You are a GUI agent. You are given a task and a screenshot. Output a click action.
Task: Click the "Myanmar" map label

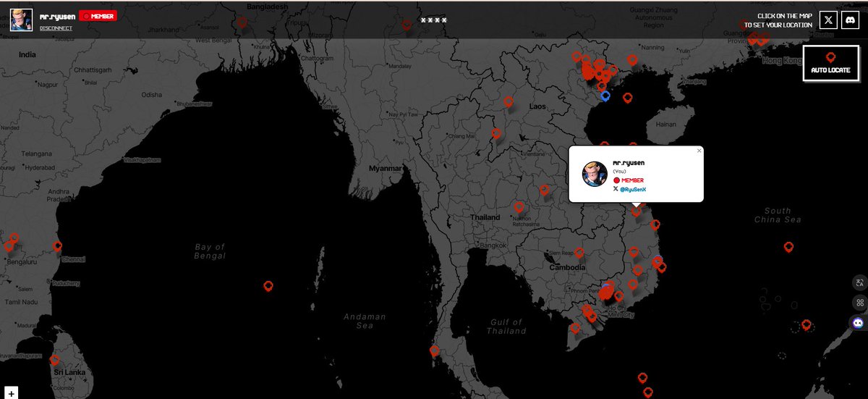[x=385, y=168]
